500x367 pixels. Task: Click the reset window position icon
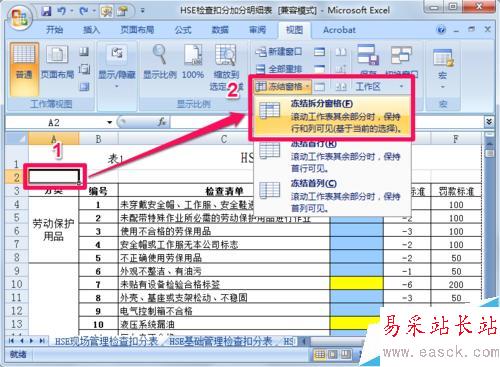pyautogui.click(x=341, y=87)
